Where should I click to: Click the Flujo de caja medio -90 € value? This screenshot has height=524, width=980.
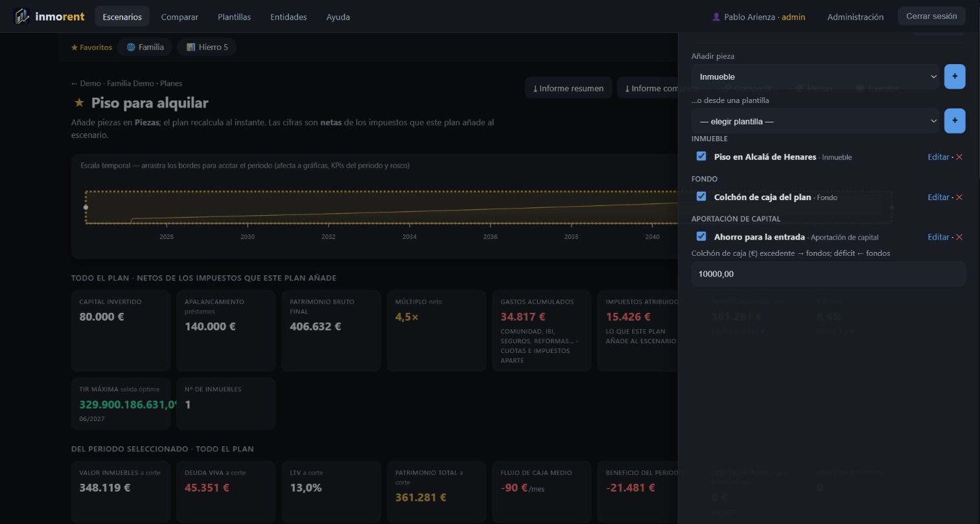(x=522, y=488)
